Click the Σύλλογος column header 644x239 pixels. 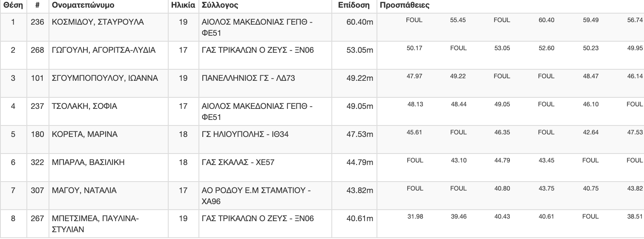click(219, 6)
